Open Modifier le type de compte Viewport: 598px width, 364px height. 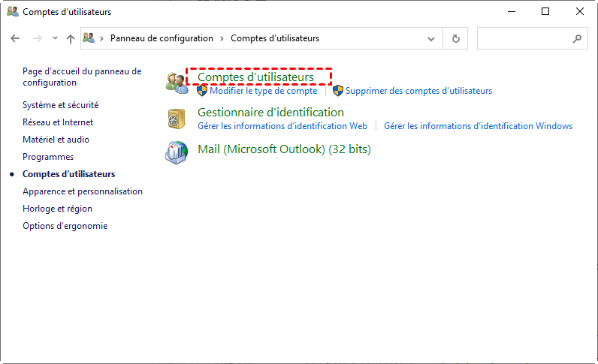point(264,91)
